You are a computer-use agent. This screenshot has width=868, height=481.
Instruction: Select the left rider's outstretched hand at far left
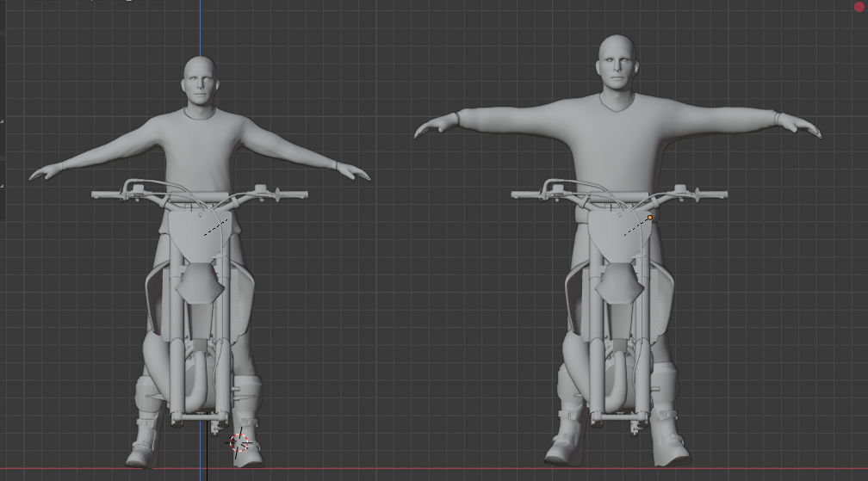coord(47,171)
